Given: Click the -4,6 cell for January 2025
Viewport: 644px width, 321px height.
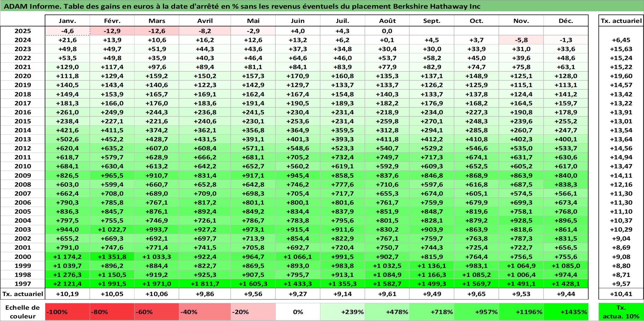Looking at the screenshot, I should click(x=67, y=31).
